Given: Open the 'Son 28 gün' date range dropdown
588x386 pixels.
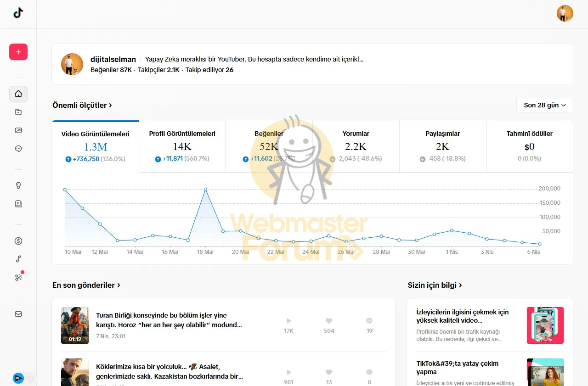Looking at the screenshot, I should (x=544, y=105).
